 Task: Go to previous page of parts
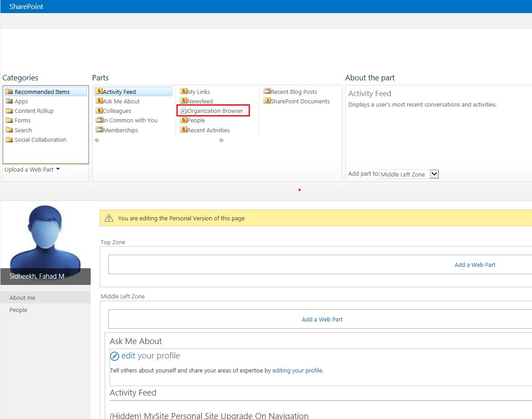(x=97, y=140)
